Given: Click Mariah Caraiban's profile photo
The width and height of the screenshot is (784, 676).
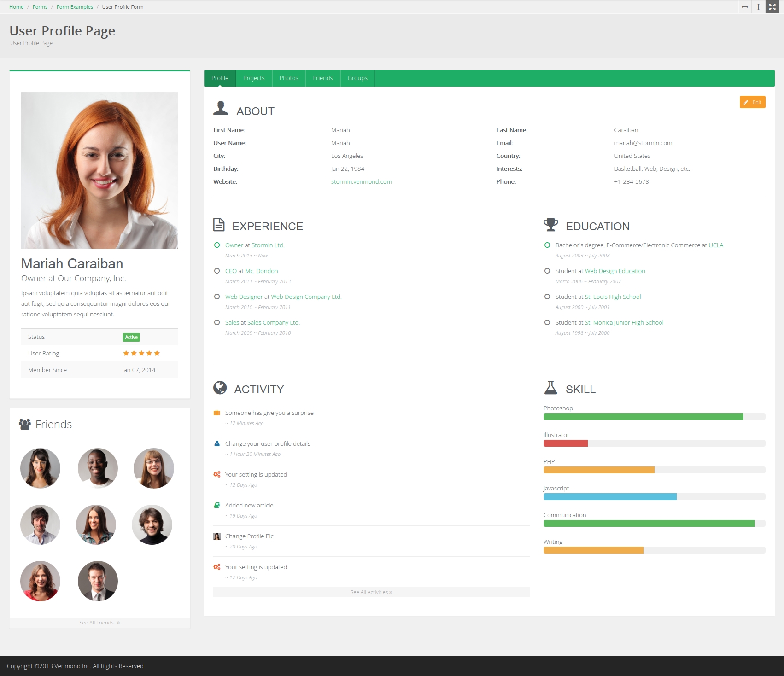Looking at the screenshot, I should point(99,170).
